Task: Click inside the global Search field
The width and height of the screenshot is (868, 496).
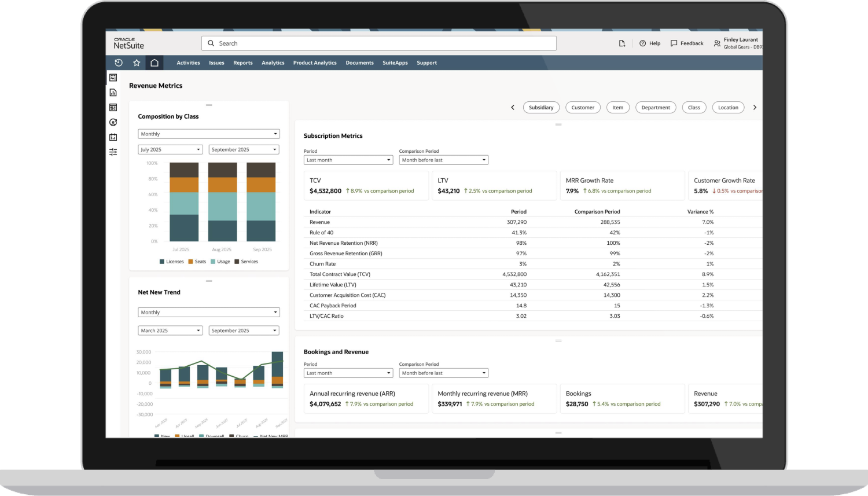Action: tap(379, 43)
